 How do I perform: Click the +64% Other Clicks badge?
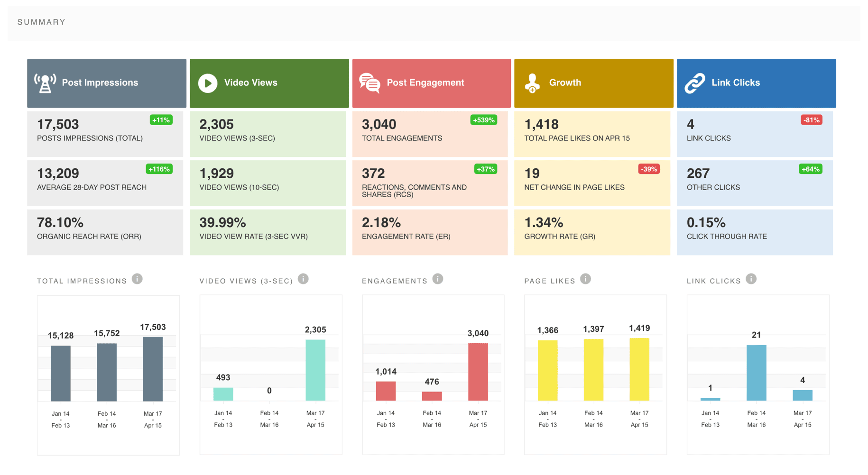click(x=811, y=169)
